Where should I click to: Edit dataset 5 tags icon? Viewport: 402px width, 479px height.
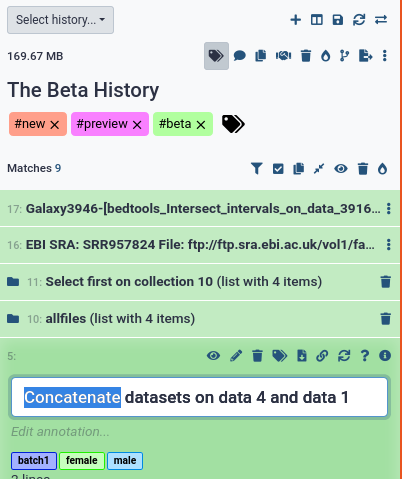click(x=279, y=356)
